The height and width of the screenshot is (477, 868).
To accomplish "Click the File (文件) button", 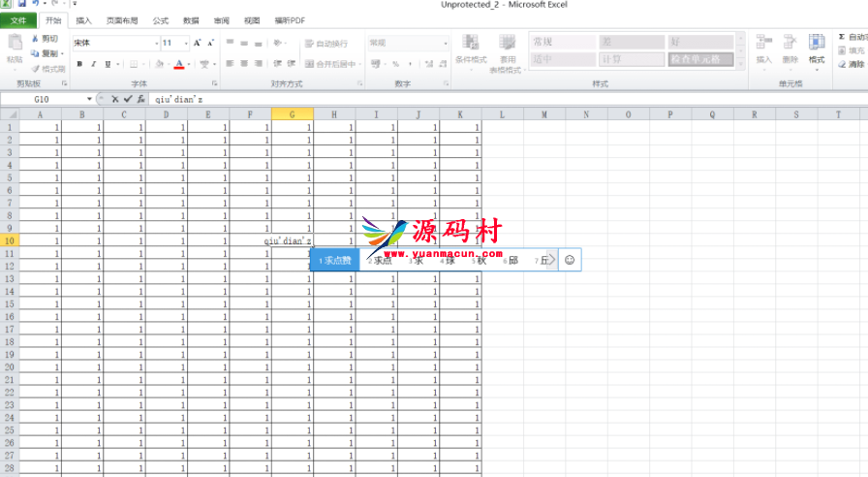I will click(18, 19).
